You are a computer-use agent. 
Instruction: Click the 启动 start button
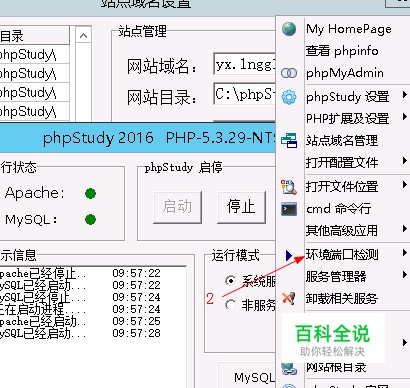177,207
